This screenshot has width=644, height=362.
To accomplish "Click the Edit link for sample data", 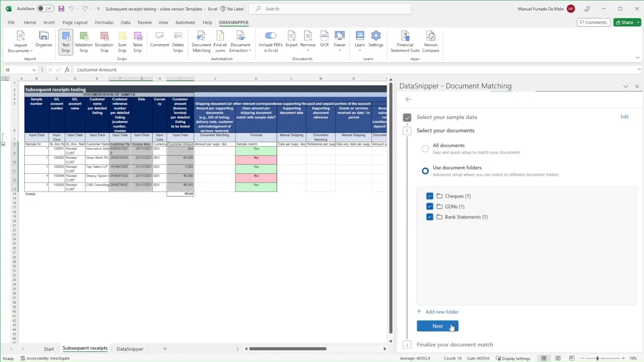I will 624,117.
